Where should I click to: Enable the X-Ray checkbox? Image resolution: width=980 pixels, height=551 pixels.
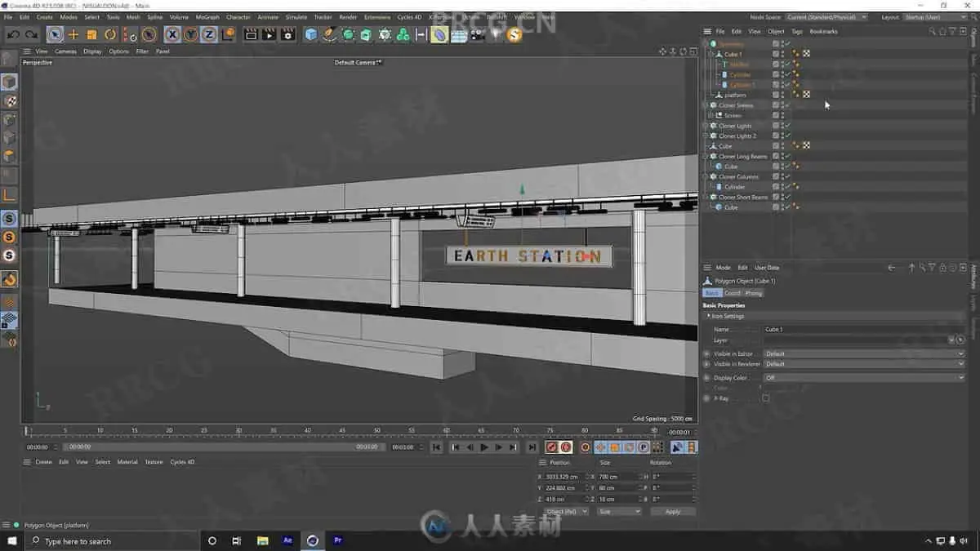point(766,398)
